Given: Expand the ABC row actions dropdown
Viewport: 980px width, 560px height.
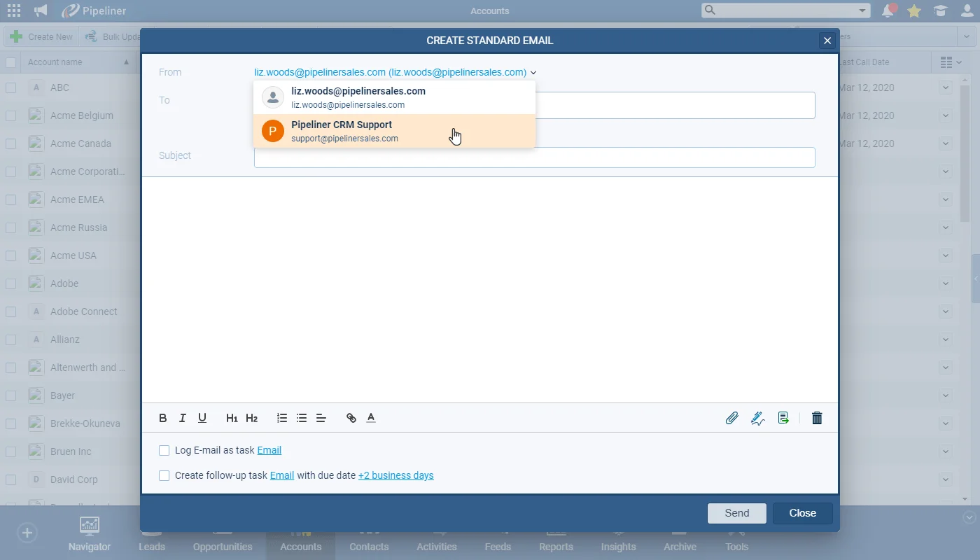Looking at the screenshot, I should [946, 87].
